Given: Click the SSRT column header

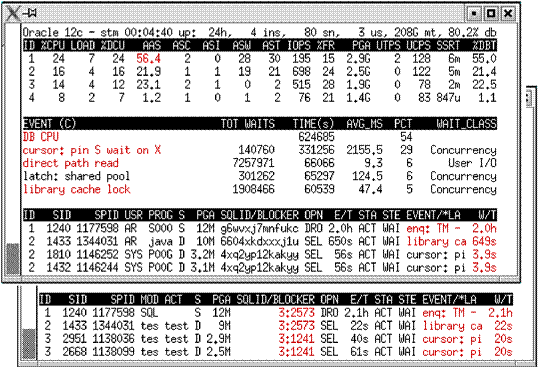Looking at the screenshot, I should click(448, 45).
